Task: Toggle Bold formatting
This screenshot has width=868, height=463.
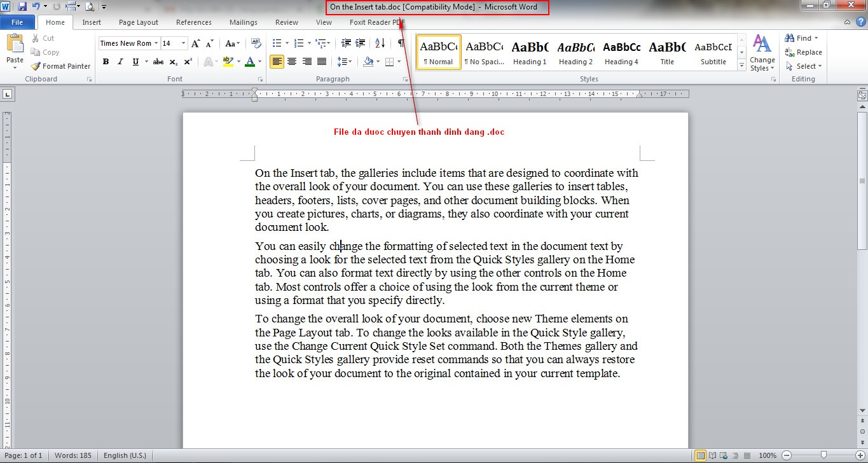Action: tap(106, 62)
